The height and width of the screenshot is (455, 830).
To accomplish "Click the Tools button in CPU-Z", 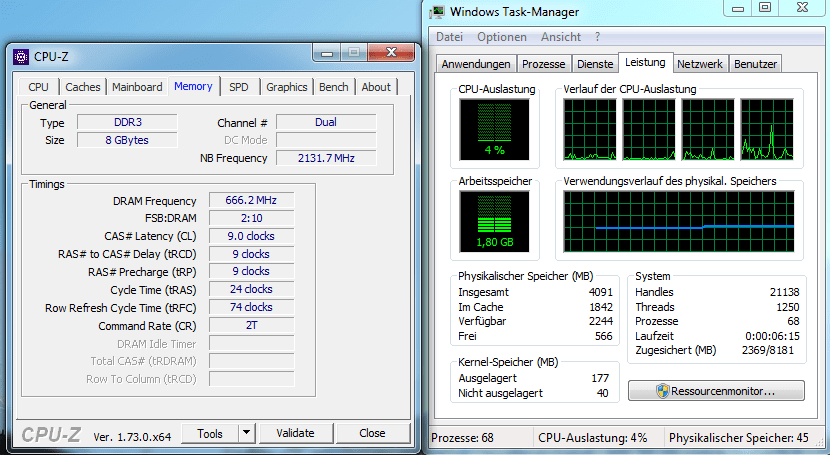I will pos(210,433).
